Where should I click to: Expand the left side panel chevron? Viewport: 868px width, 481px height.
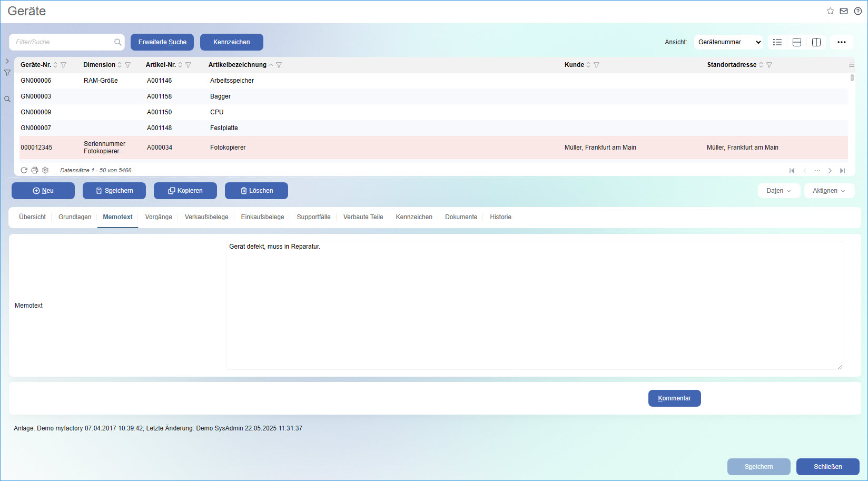click(7, 61)
